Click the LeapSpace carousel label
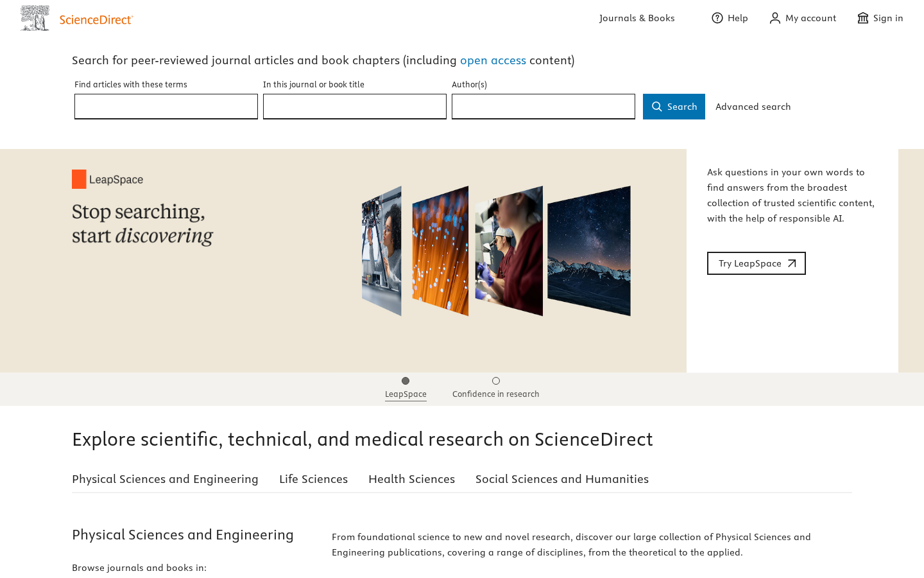The height and width of the screenshot is (578, 924). [x=406, y=394]
